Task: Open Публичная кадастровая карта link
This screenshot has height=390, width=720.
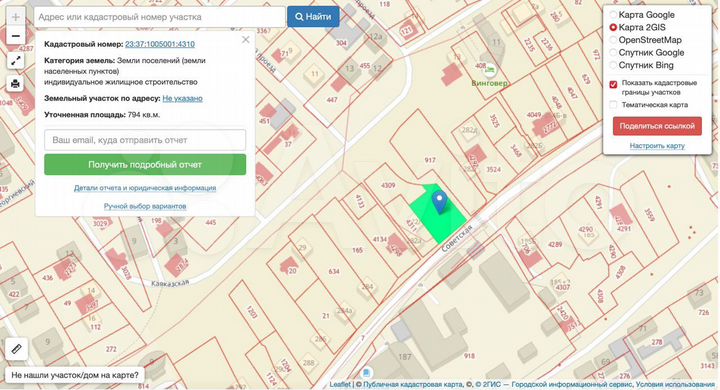Action: pyautogui.click(x=413, y=384)
